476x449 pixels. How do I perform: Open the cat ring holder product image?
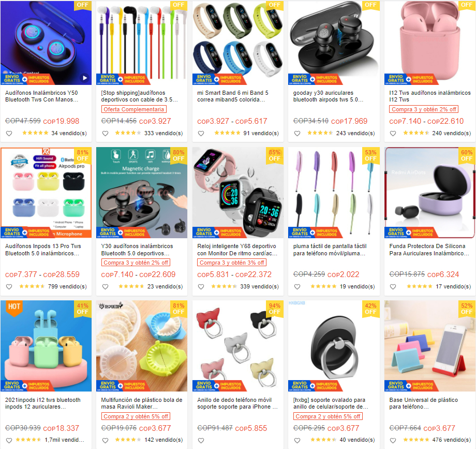coord(237,346)
